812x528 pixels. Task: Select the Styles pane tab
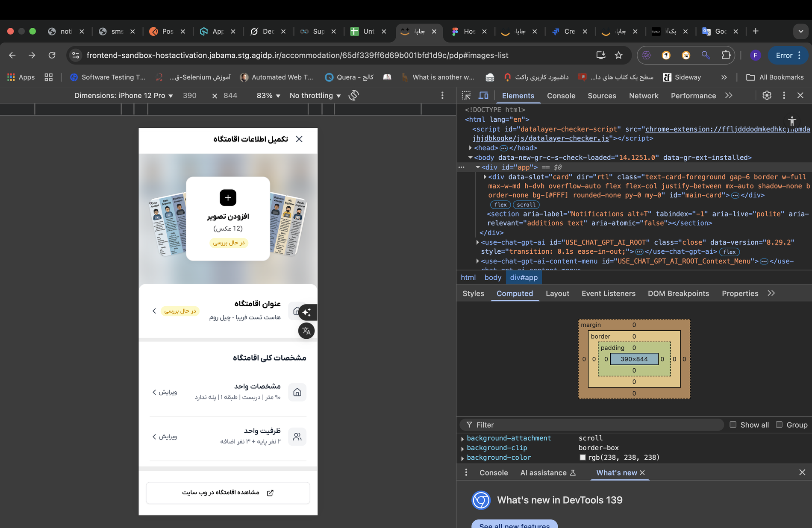(x=473, y=293)
